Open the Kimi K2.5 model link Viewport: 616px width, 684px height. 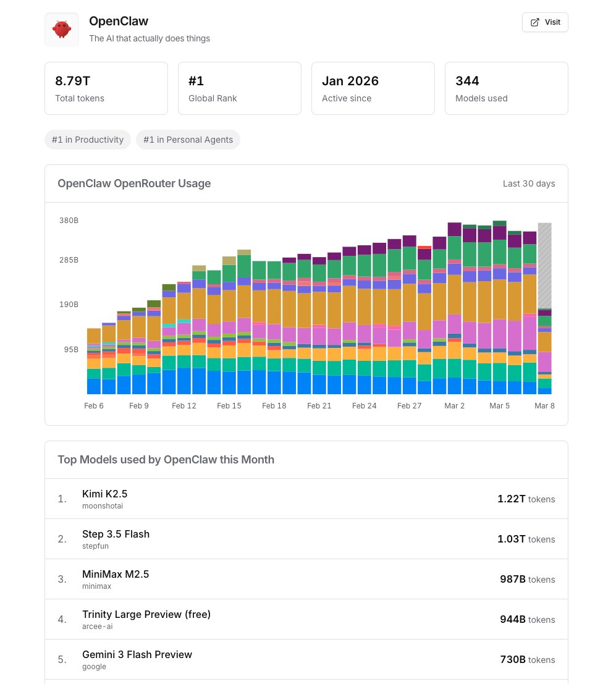[x=104, y=494]
